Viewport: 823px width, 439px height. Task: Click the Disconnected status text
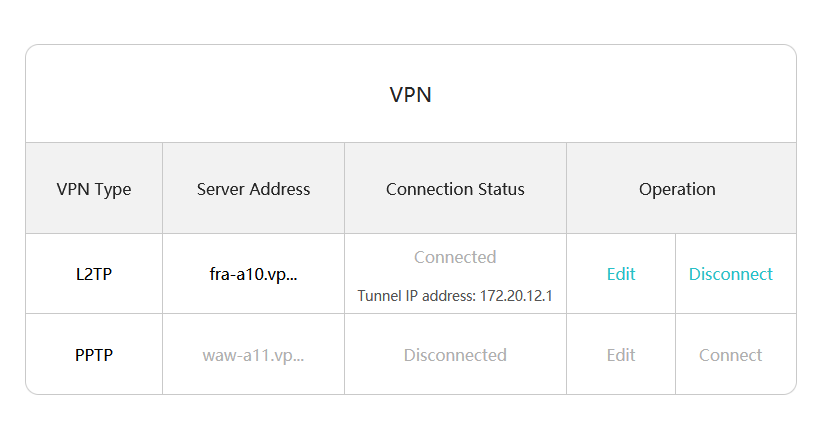tap(455, 355)
